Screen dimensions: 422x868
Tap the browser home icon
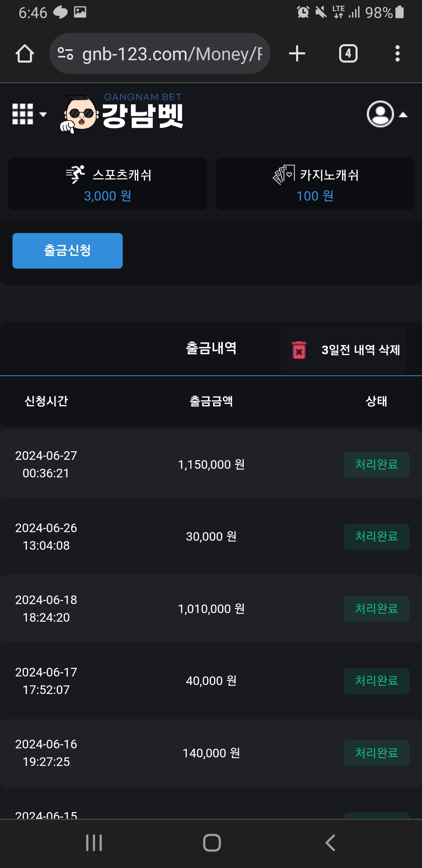pos(25,54)
